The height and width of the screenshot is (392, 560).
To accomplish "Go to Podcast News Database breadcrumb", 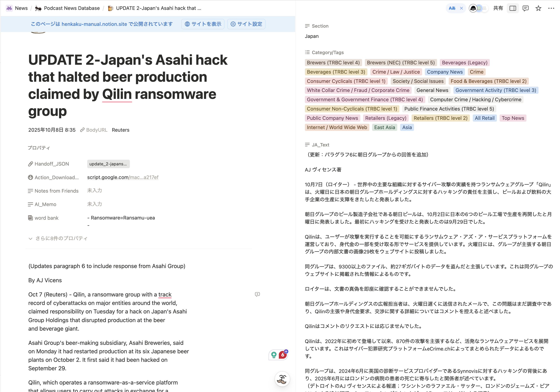I will (x=72, y=8).
